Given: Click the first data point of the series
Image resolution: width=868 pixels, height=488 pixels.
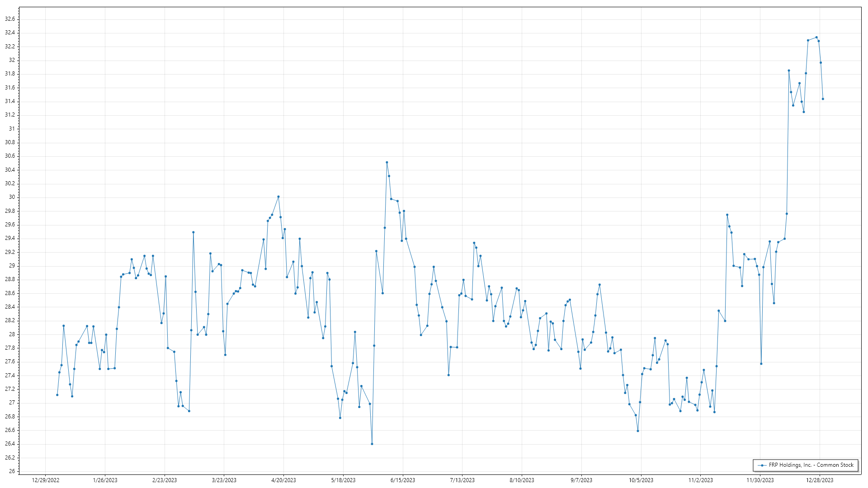Looking at the screenshot, I should [57, 395].
